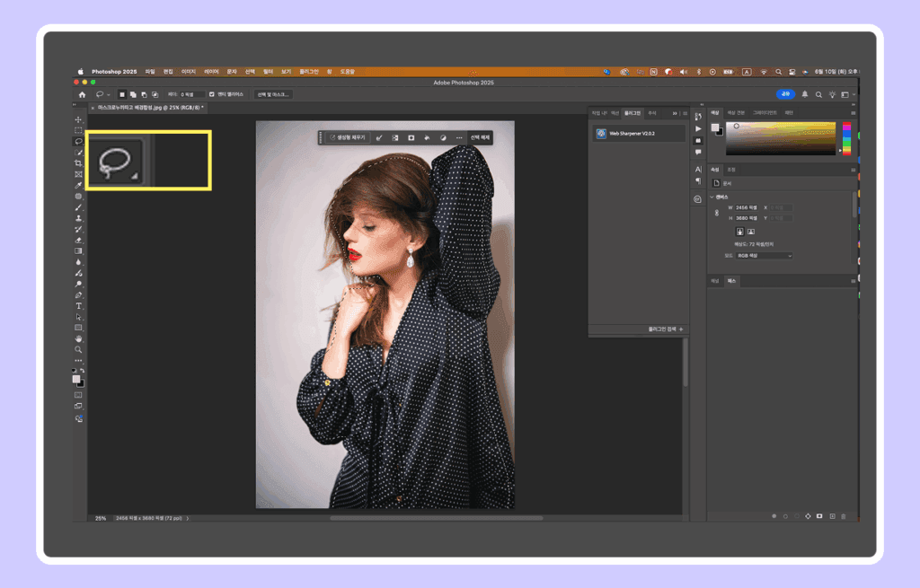The width and height of the screenshot is (920, 588).
Task: Toggle the 앤티 앨리어스 checkbox
Action: (212, 94)
